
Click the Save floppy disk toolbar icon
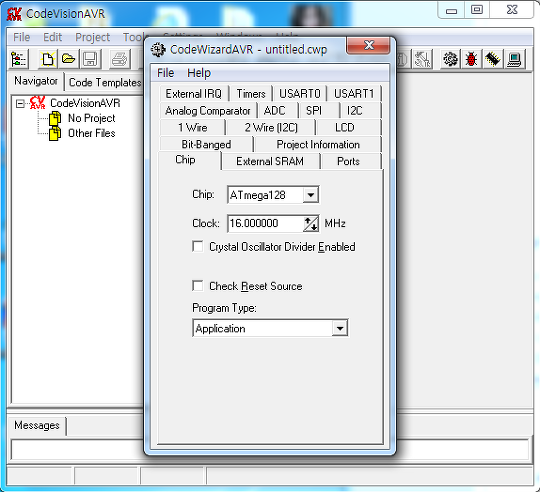(90, 59)
